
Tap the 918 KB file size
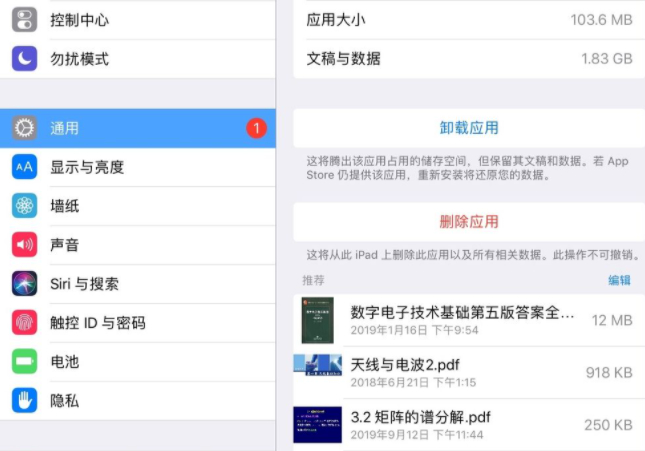tap(609, 372)
